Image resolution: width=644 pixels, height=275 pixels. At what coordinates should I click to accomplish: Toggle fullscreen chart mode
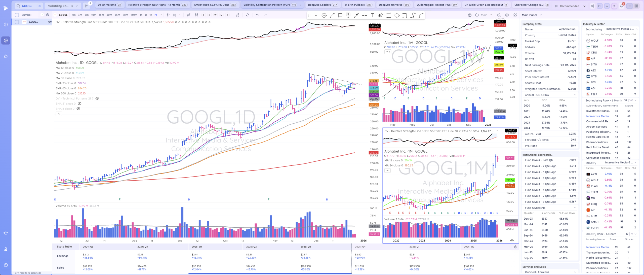click(515, 15)
